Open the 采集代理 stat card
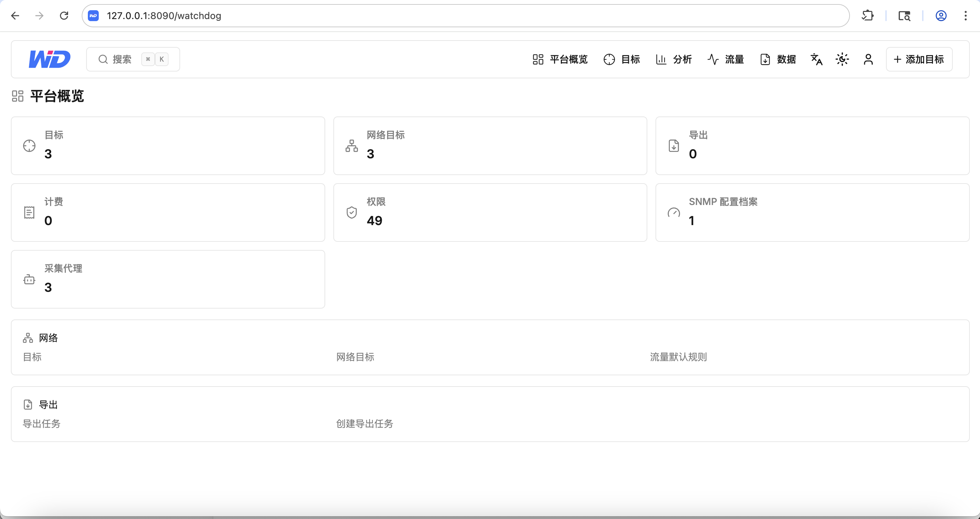The image size is (980, 519). [168, 279]
